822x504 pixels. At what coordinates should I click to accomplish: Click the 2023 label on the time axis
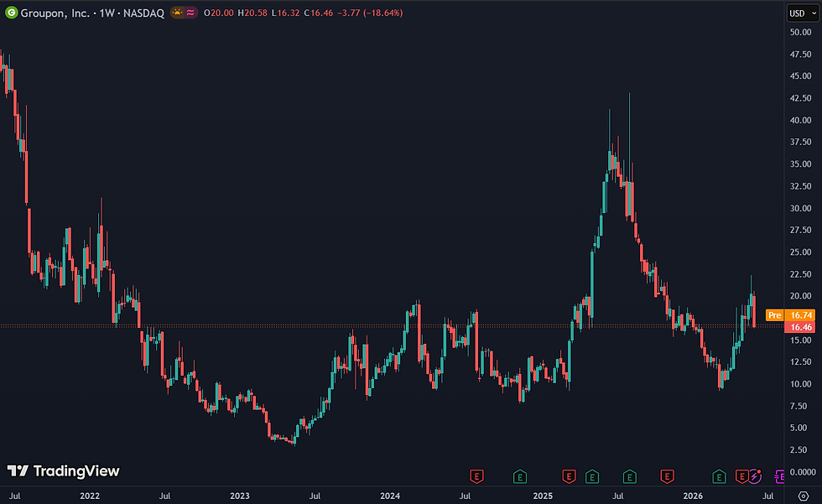(x=240, y=496)
